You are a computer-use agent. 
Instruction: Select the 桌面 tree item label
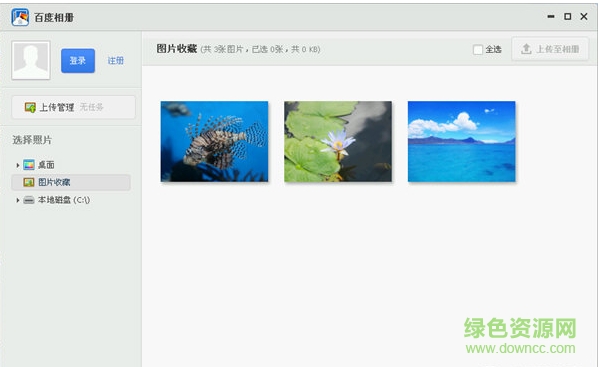pyautogui.click(x=46, y=165)
